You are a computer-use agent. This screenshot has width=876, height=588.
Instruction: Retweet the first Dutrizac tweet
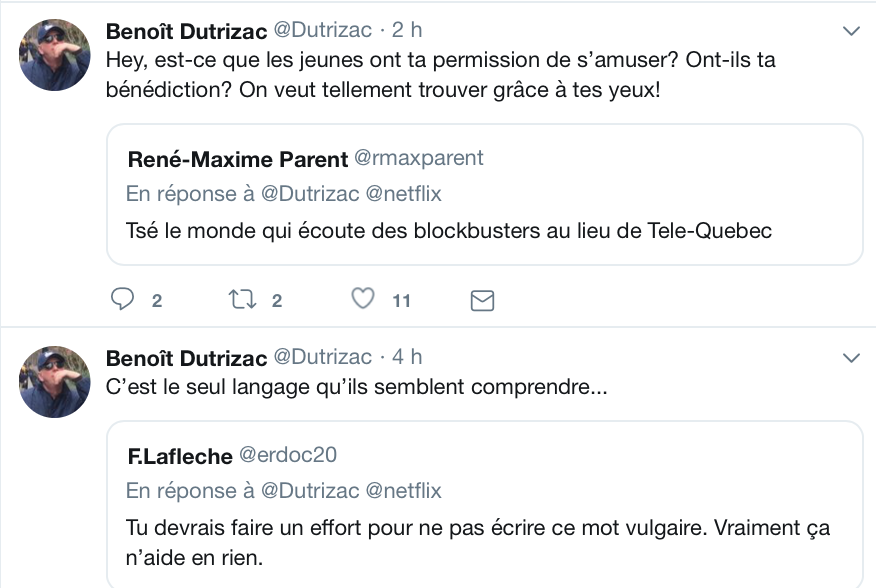tap(242, 299)
